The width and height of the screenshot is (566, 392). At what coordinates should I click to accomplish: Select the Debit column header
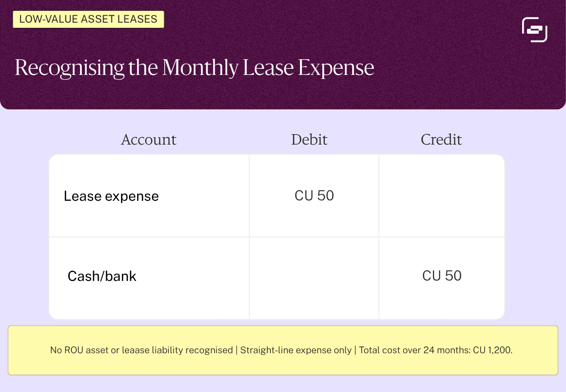click(x=309, y=139)
